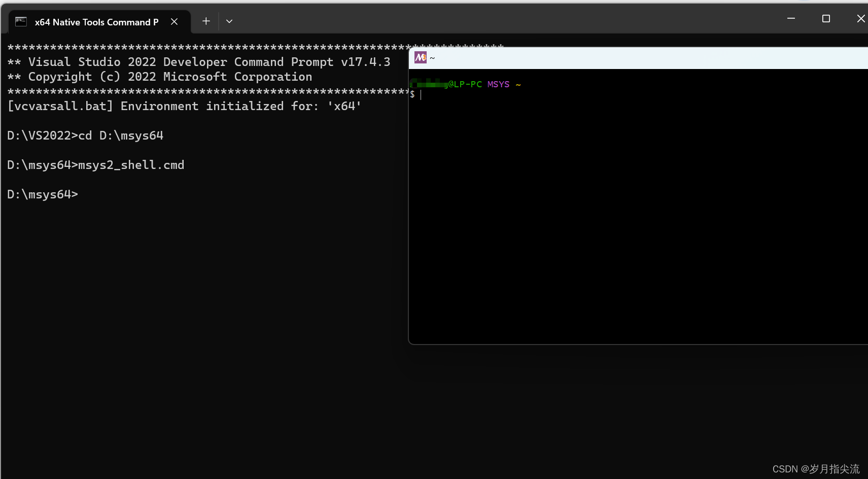The image size is (868, 479).
Task: Click the command prompt tab icon
Action: [21, 21]
